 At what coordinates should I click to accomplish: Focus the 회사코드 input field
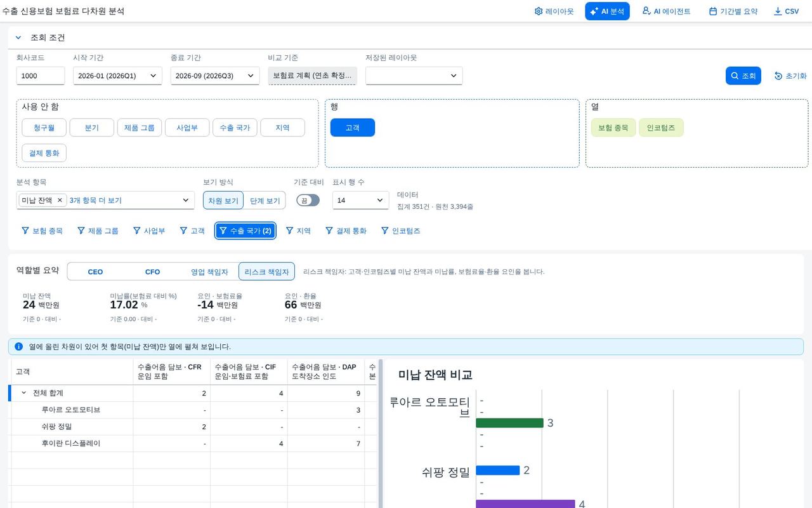point(41,76)
